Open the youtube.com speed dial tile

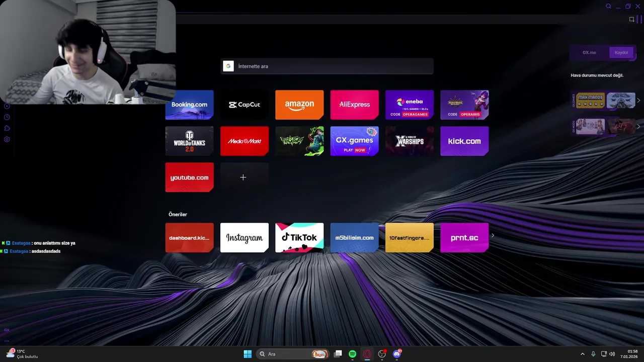click(x=189, y=177)
